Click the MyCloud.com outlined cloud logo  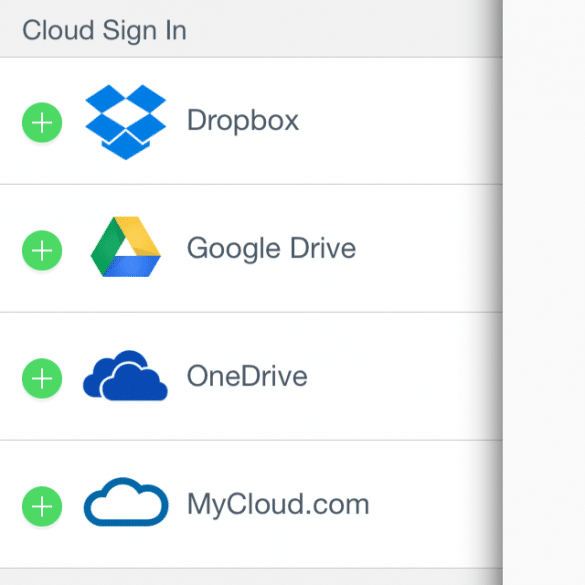(x=126, y=502)
